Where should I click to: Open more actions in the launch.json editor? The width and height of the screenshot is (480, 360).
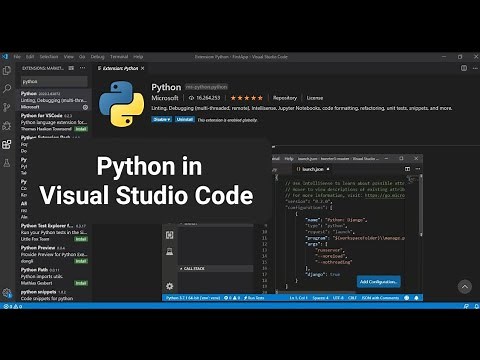pyautogui.click(x=418, y=169)
